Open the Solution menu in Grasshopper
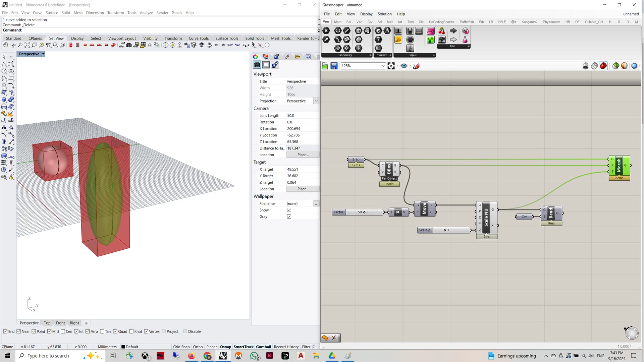The width and height of the screenshot is (644, 362). tap(384, 14)
